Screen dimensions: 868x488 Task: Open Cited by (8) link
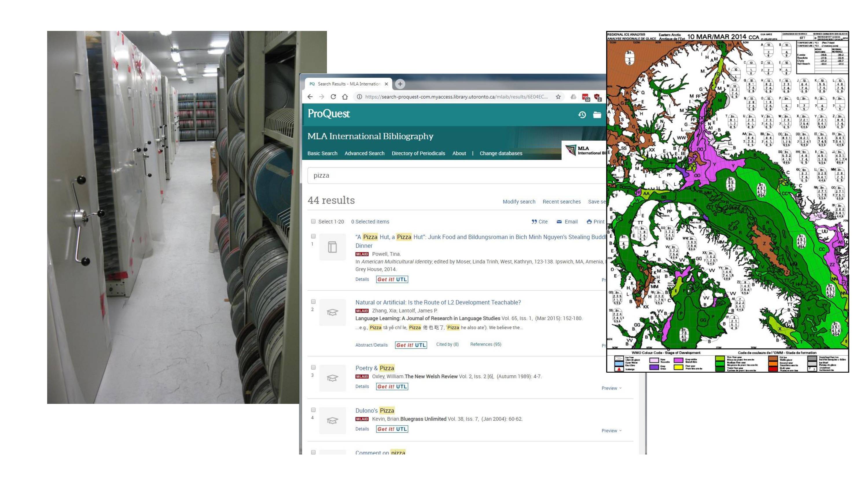pyautogui.click(x=447, y=344)
